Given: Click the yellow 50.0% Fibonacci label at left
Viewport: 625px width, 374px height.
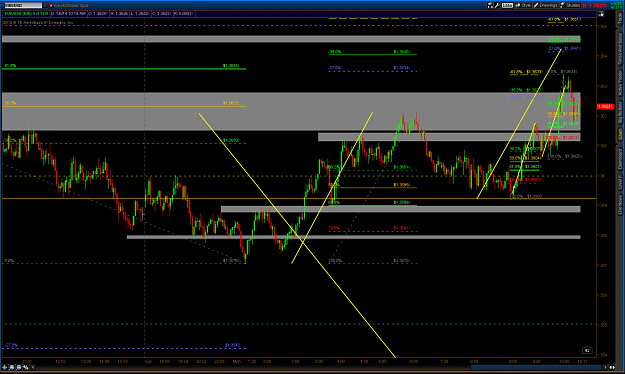Looking at the screenshot, I should point(10,103).
